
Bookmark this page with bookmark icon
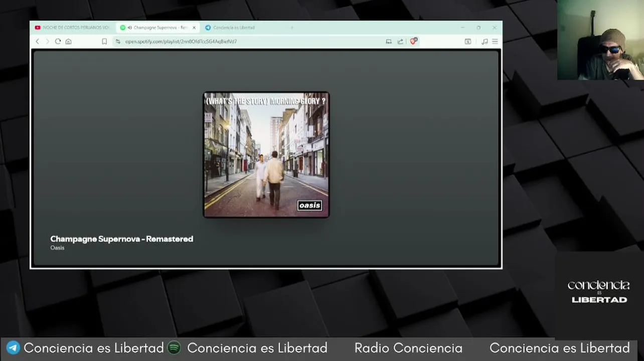pos(104,42)
